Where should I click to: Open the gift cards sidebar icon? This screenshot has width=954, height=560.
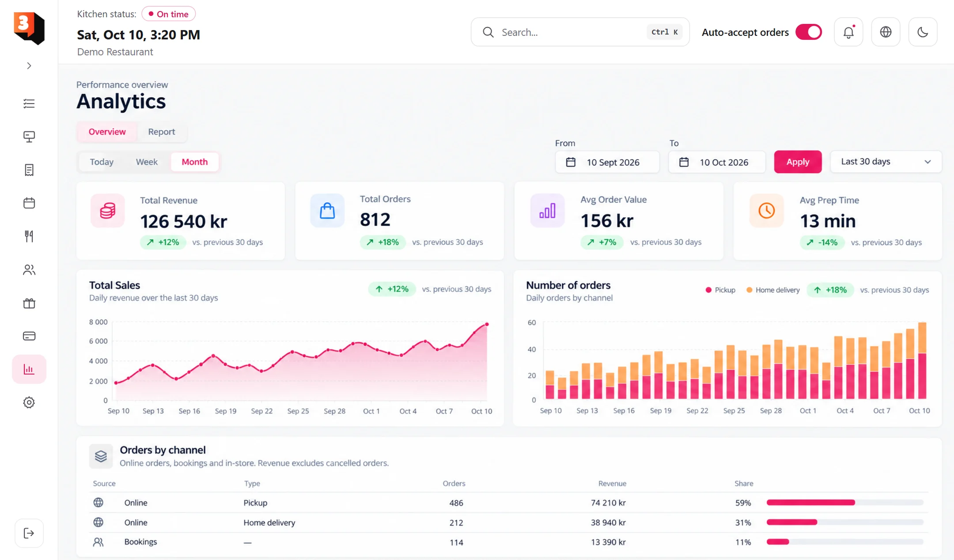[x=29, y=303]
